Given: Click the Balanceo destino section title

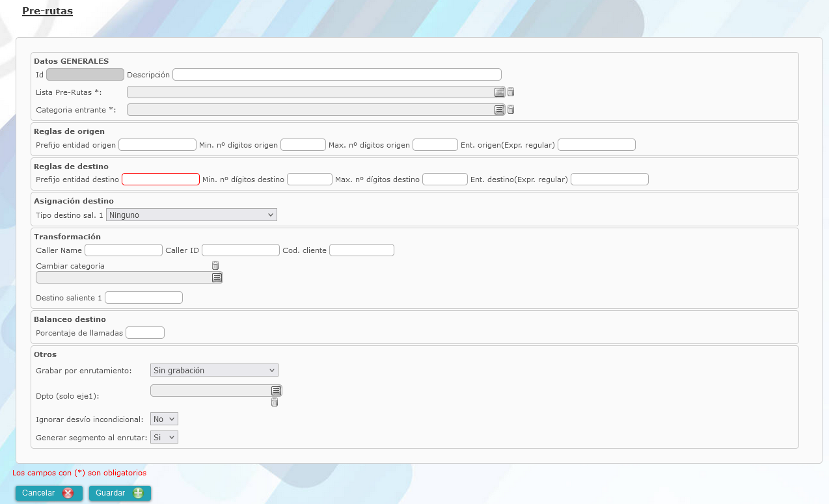Looking at the screenshot, I should (x=70, y=319).
